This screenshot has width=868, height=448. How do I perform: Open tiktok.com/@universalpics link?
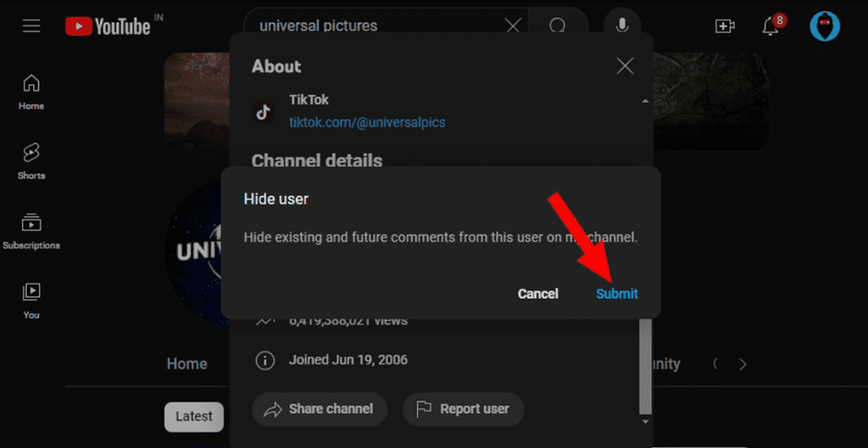tap(367, 122)
